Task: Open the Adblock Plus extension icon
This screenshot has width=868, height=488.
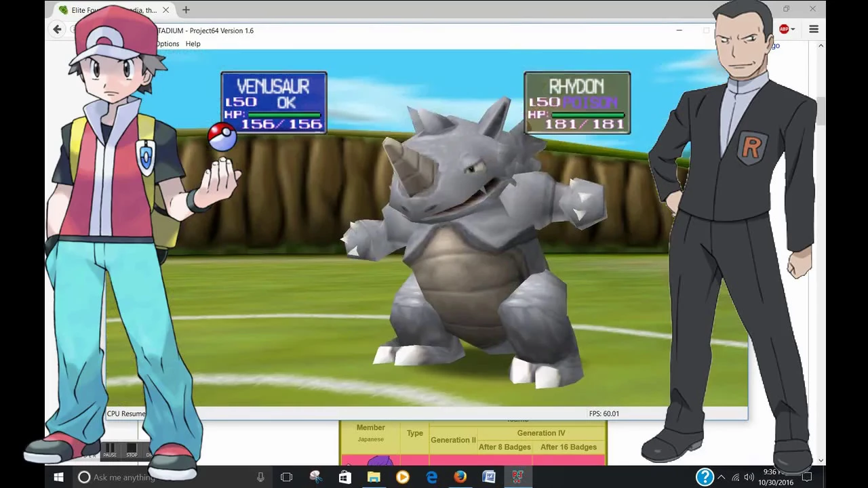Action: (x=784, y=29)
